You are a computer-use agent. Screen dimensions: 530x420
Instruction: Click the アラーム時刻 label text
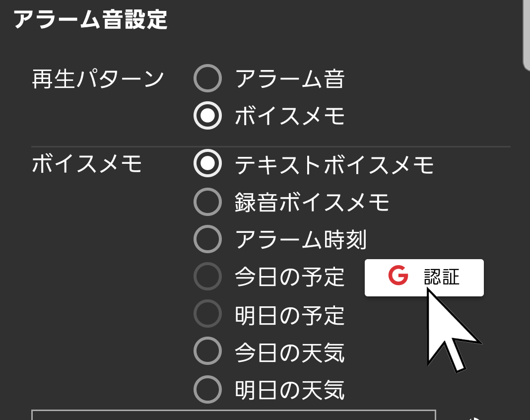click(301, 240)
